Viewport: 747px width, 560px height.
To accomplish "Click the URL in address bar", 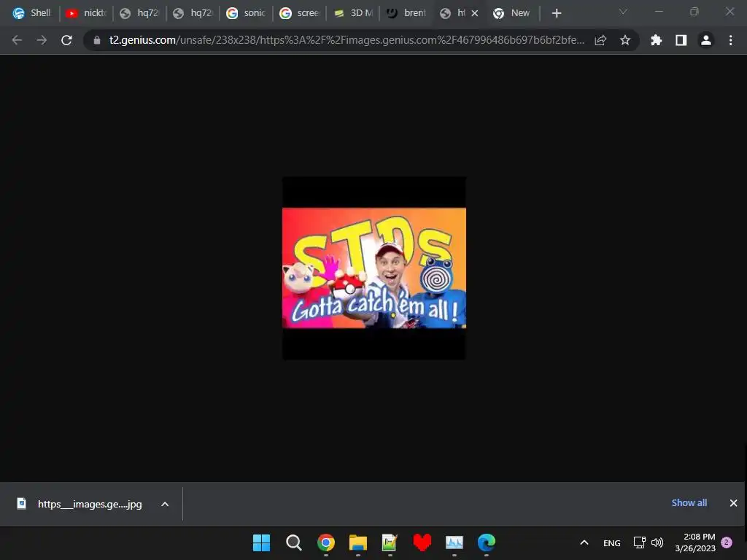I will click(347, 41).
